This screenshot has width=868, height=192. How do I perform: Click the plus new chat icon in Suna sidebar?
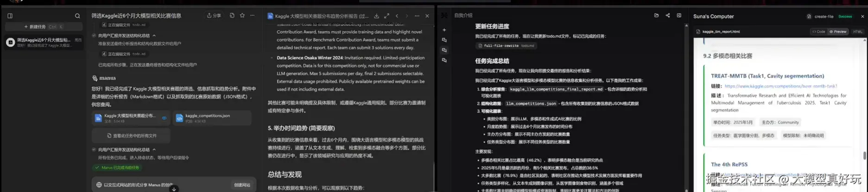tap(444, 30)
